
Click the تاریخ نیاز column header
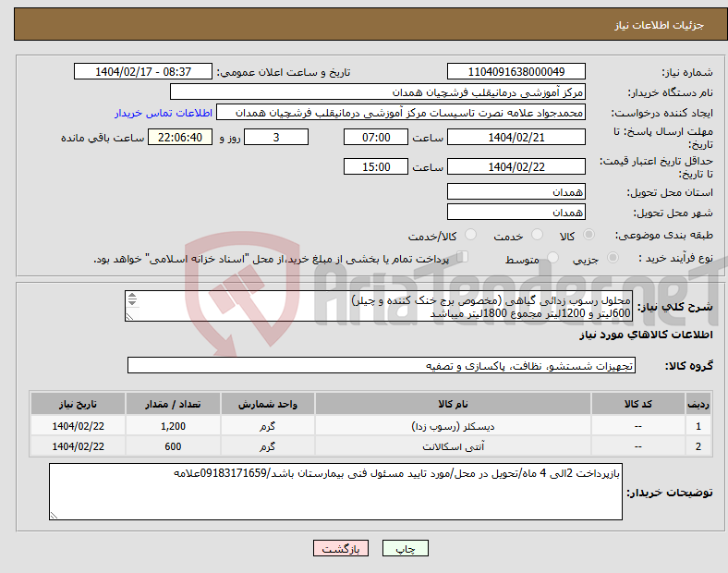click(x=78, y=404)
